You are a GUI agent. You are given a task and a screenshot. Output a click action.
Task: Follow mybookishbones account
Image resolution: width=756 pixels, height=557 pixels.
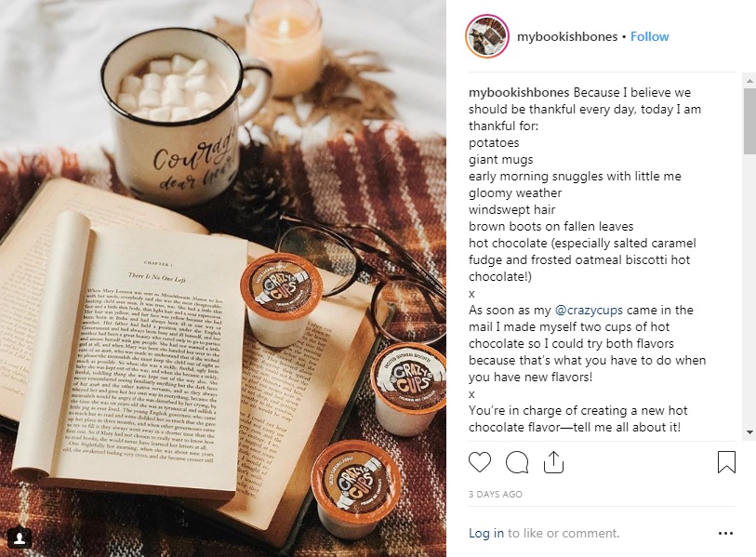649,36
